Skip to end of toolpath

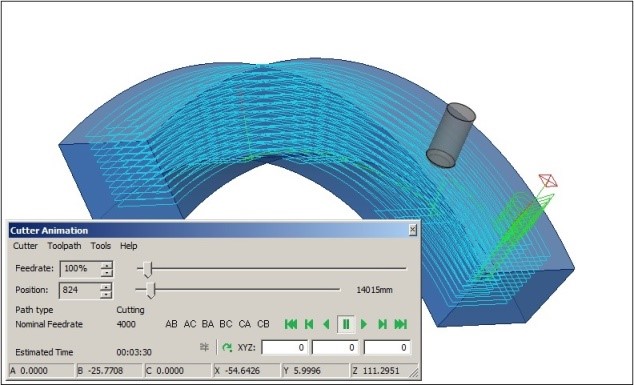coord(400,324)
